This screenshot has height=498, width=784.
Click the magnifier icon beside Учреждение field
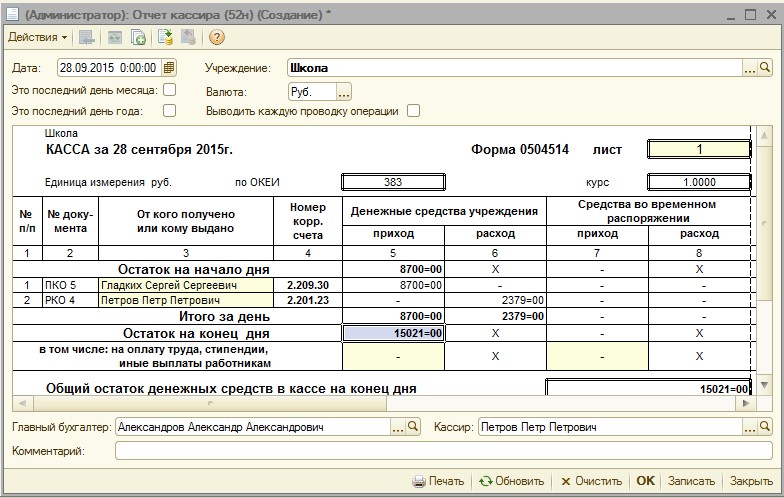(765, 68)
